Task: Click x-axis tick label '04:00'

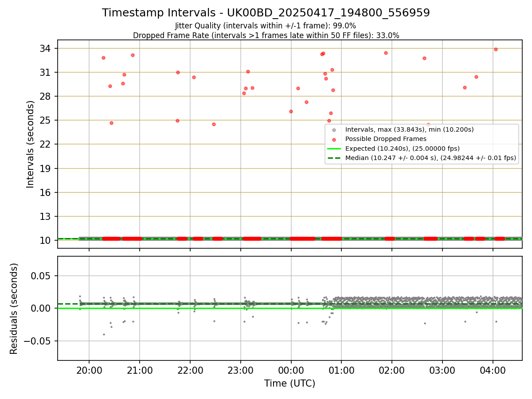Action: tap(493, 370)
